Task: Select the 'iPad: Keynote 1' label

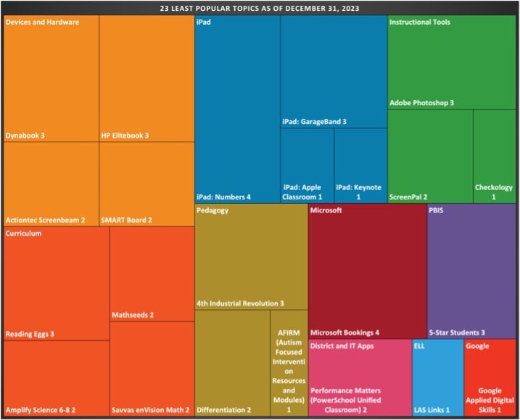Action: pyautogui.click(x=358, y=192)
